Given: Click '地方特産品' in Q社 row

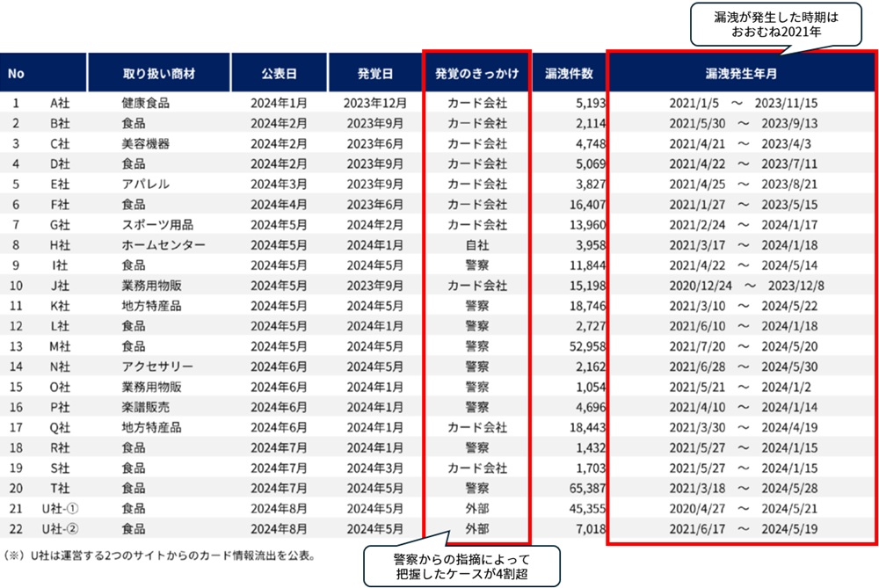Looking at the screenshot, I should coord(151,427).
